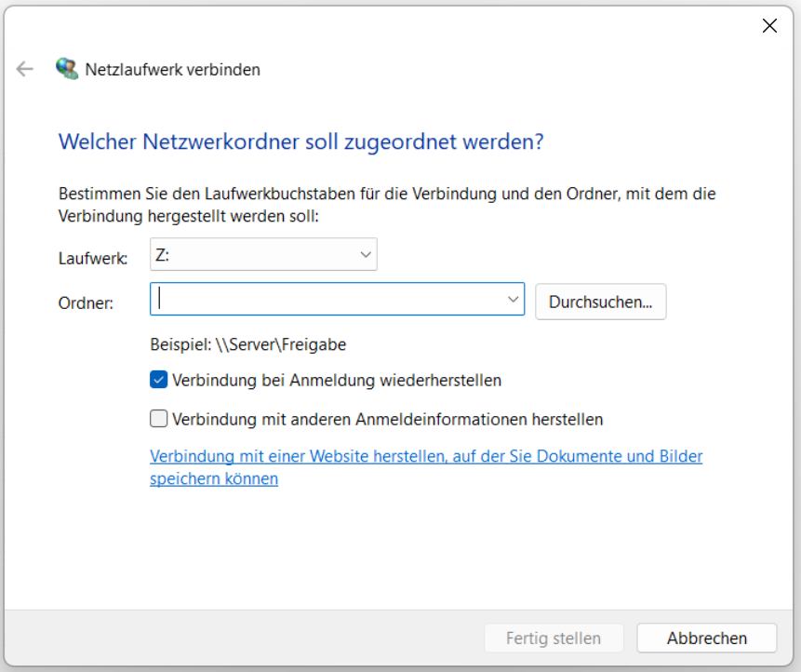Expand the Ordner folder path dropdown arrow
Viewport: 801px width, 672px height.
pyautogui.click(x=513, y=299)
